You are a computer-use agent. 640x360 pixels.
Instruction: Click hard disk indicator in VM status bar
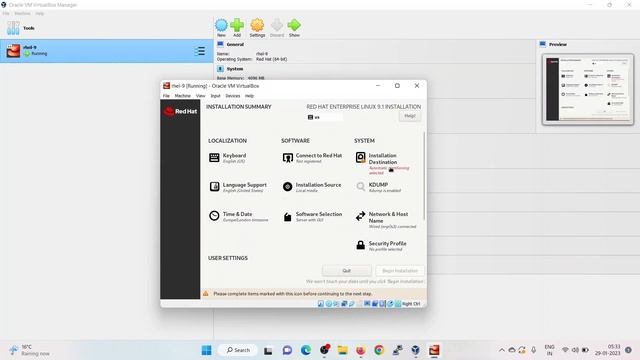(x=321, y=304)
